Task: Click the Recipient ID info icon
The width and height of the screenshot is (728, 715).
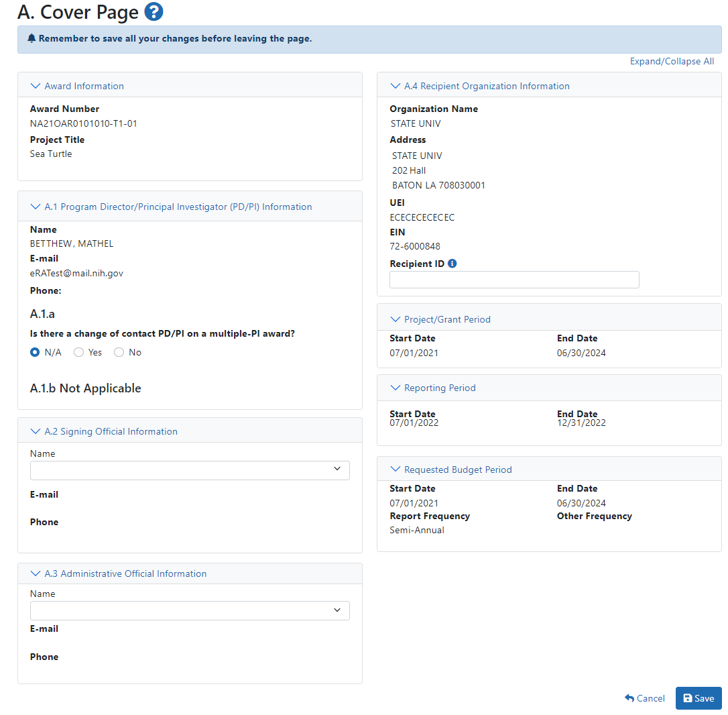Action: pyautogui.click(x=452, y=264)
